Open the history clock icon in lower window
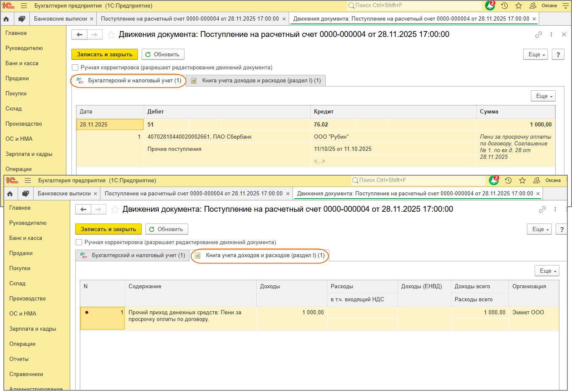This screenshot has height=392, width=572. (x=509, y=181)
